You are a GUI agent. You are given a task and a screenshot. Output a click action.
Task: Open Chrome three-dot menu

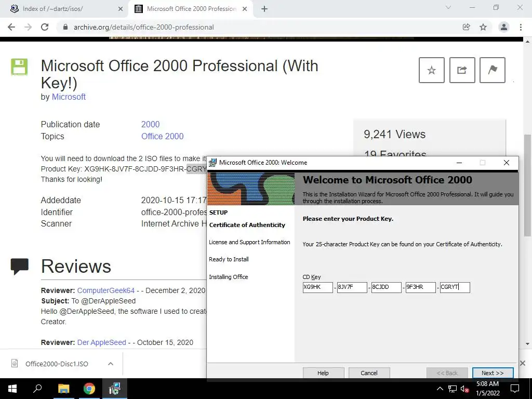pos(521,27)
